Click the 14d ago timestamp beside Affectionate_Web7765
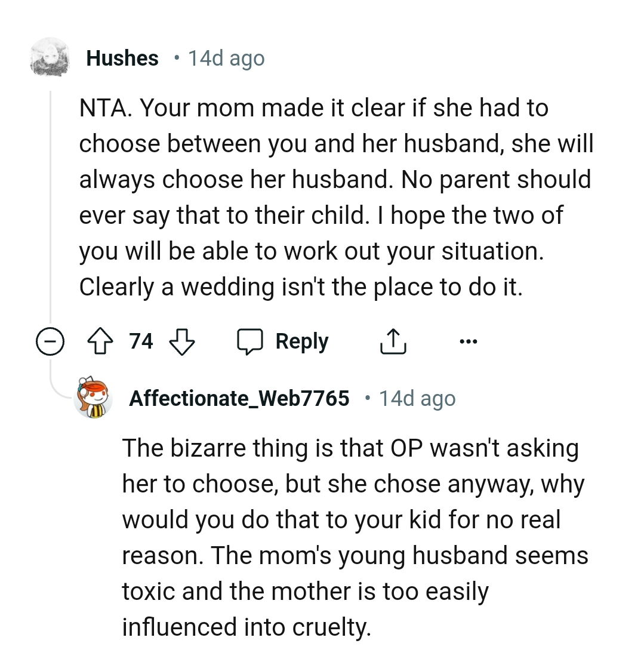Screen dimensions: 644x662 pyautogui.click(x=417, y=398)
